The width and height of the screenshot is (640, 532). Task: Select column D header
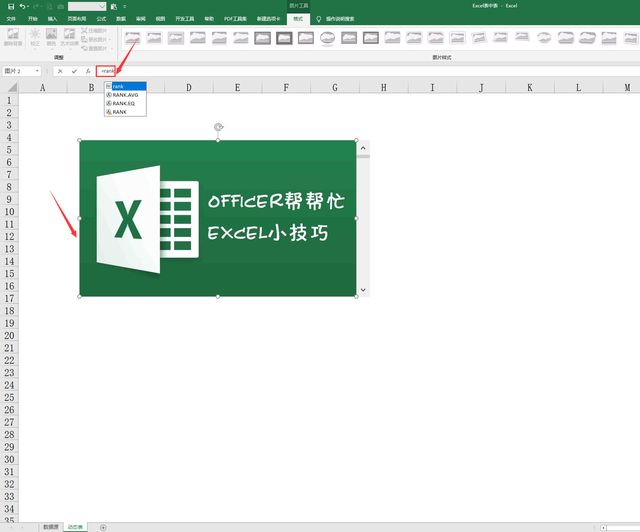point(189,87)
